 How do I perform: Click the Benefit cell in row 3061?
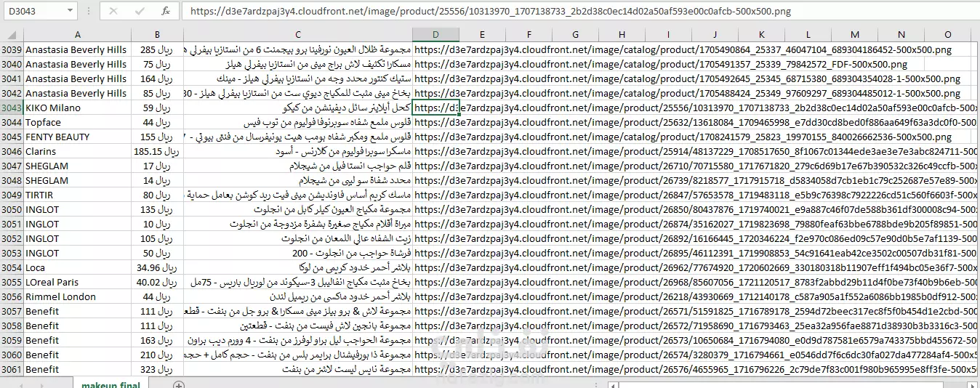77,369
